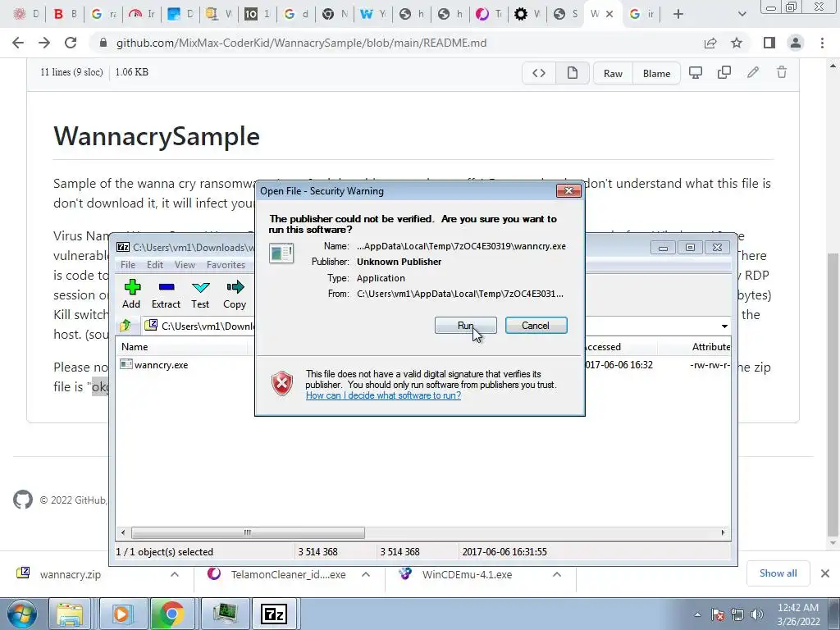The width and height of the screenshot is (840, 630).
Task: Click the page vertical scrollbar thumb
Action: (x=832, y=394)
